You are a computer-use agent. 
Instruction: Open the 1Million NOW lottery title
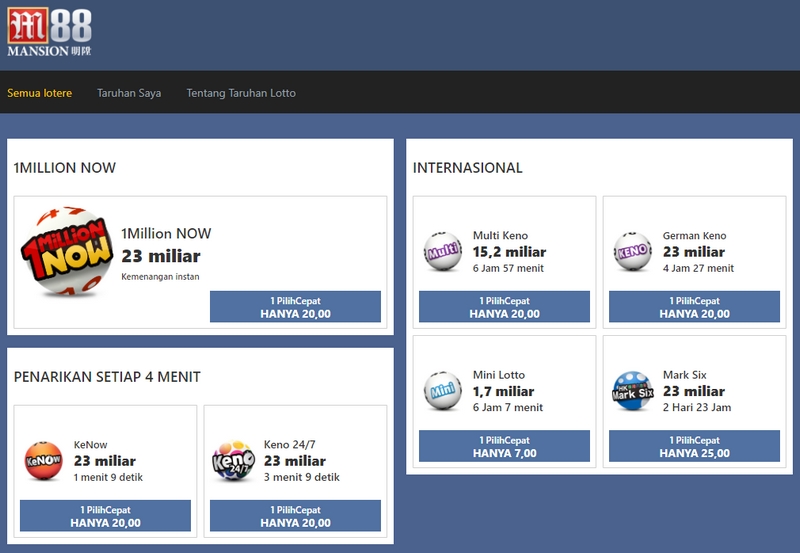tap(166, 233)
